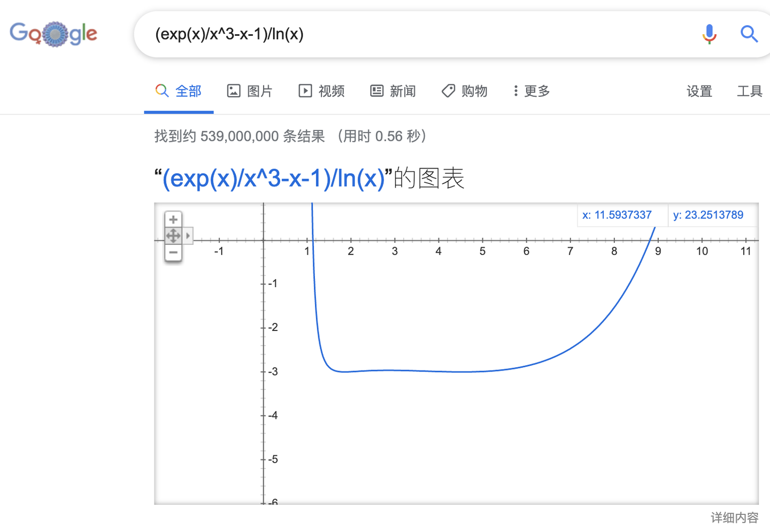Click the magnifying glass to search
The height and width of the screenshot is (532, 770).
click(x=749, y=34)
